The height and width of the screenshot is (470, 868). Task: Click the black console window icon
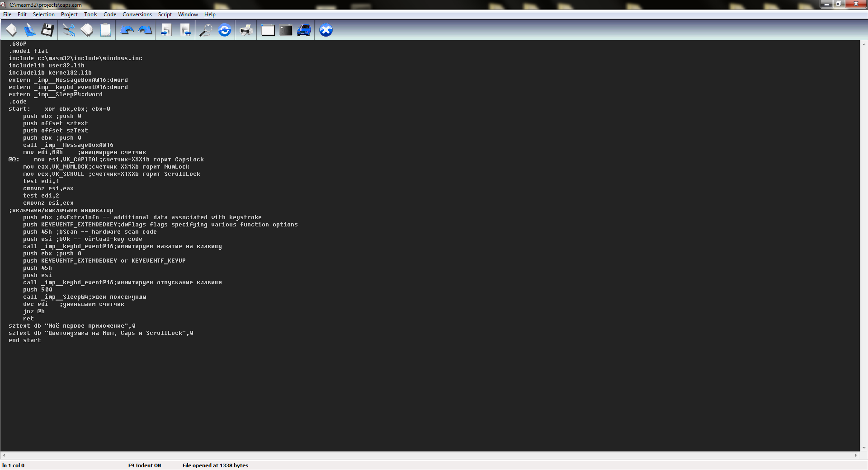[x=286, y=30]
